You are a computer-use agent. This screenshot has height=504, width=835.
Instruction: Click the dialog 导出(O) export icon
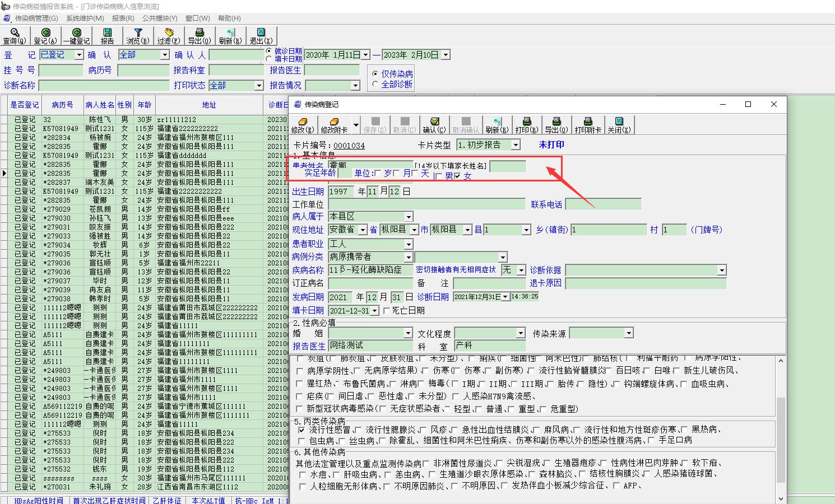pyautogui.click(x=556, y=122)
